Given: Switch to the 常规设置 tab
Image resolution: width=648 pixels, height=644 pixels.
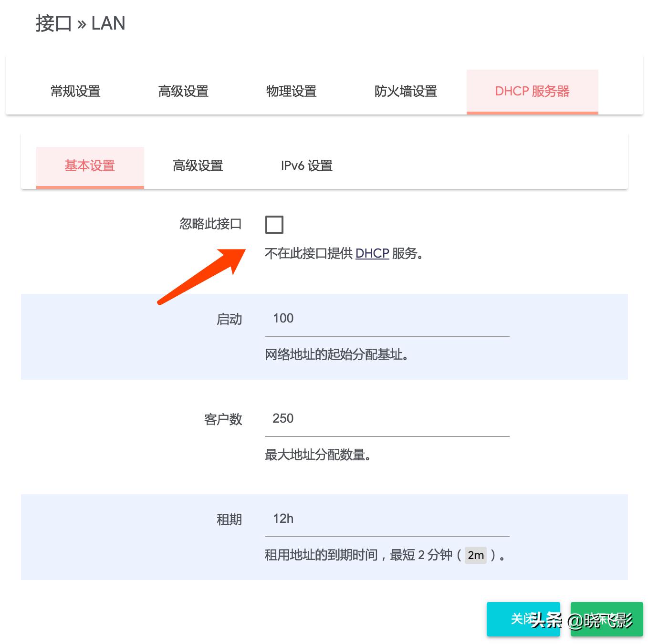Looking at the screenshot, I should (74, 91).
